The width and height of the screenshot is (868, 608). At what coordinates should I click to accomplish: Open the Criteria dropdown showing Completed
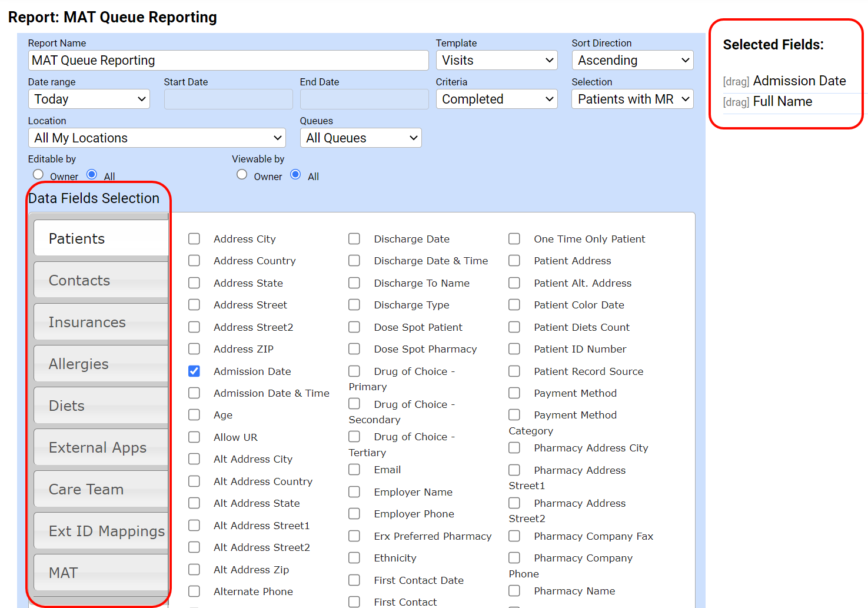click(x=497, y=99)
